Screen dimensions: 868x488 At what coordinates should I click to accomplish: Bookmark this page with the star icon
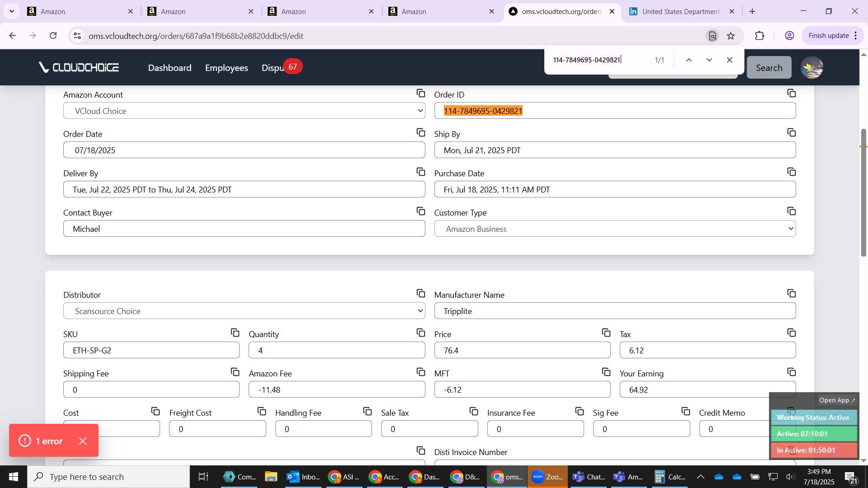tap(731, 36)
